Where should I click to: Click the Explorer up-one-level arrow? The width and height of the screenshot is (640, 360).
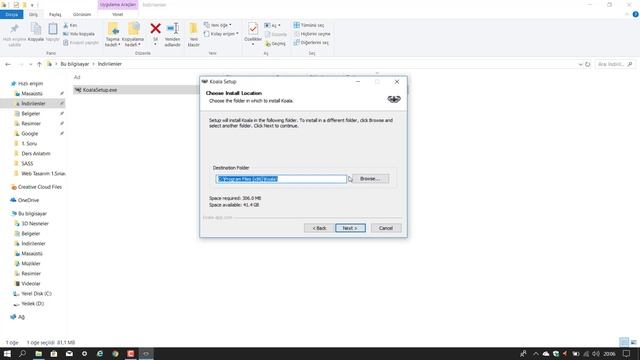click(x=39, y=64)
